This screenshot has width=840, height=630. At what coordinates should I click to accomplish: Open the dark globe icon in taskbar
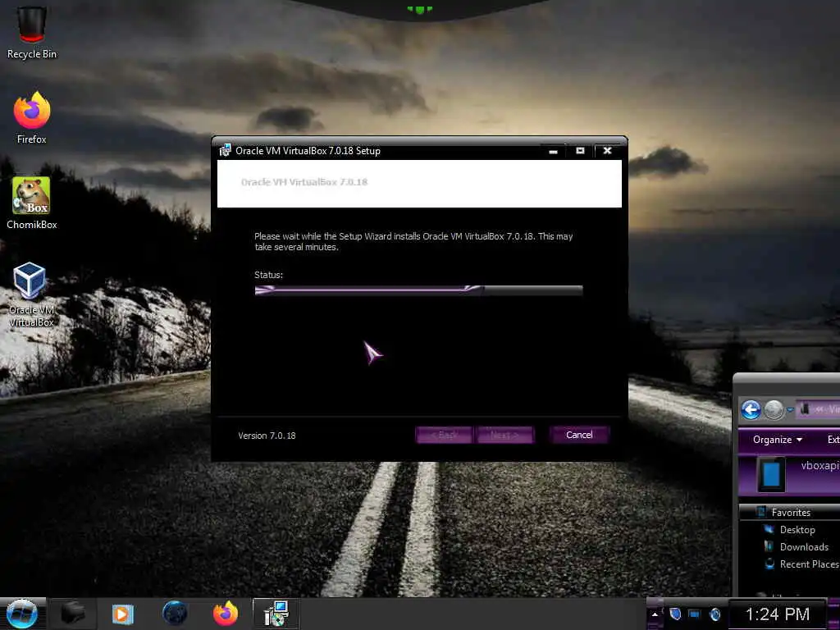[x=175, y=614]
